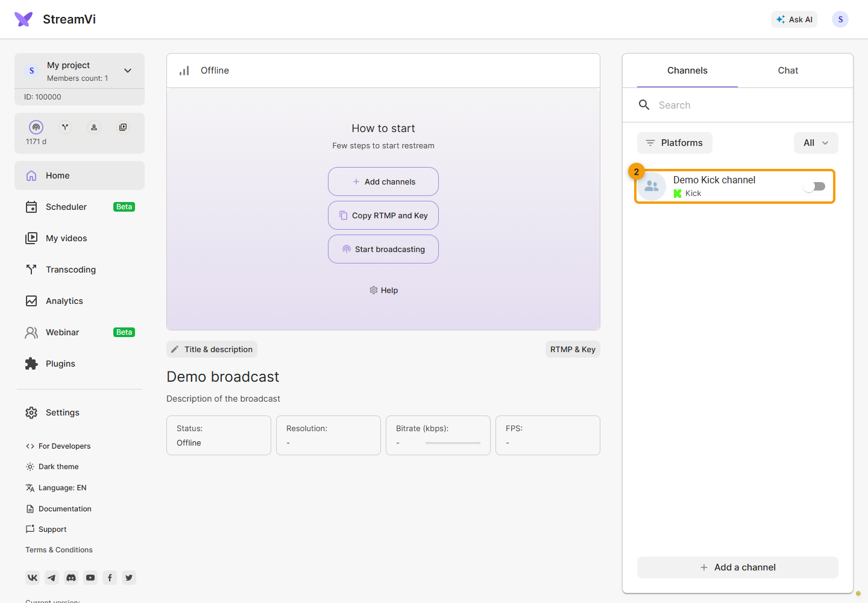Open Scheduler in the sidebar
Screen dimensions: 868x603
(80, 207)
